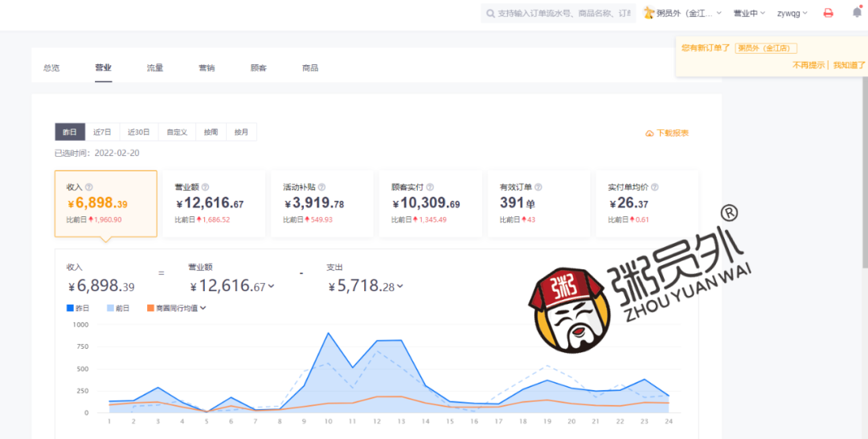Show help for 顾客实付 card
This screenshot has height=439, width=868.
tap(430, 187)
